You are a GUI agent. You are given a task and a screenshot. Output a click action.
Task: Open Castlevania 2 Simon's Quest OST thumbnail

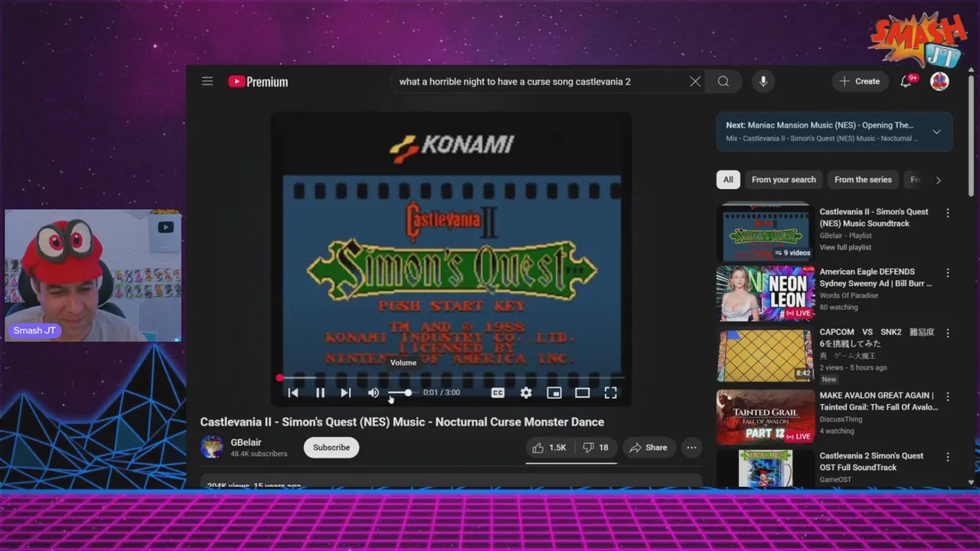pyautogui.click(x=766, y=468)
